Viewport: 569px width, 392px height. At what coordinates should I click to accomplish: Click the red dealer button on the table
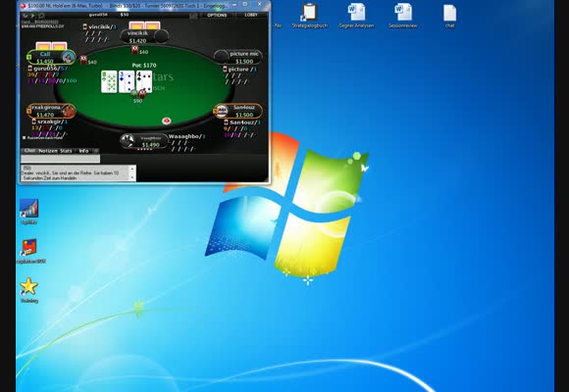click(166, 121)
